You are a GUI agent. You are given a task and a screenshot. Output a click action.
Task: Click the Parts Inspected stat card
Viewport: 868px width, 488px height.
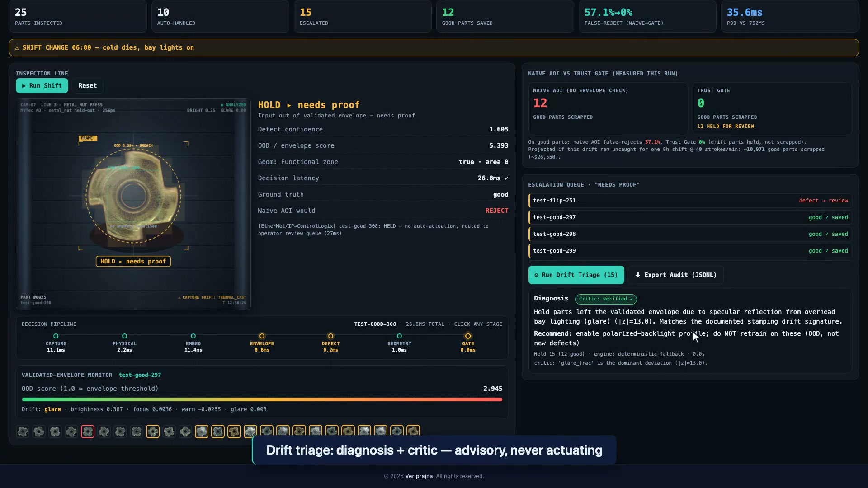(78, 16)
